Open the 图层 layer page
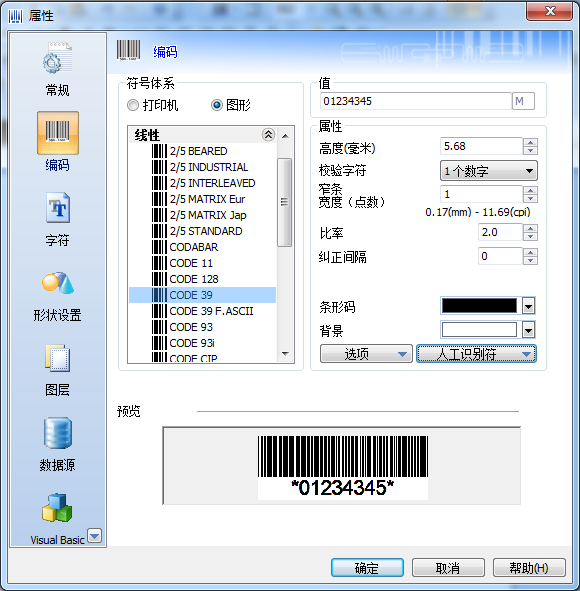This screenshot has height=591, width=580. click(x=57, y=371)
